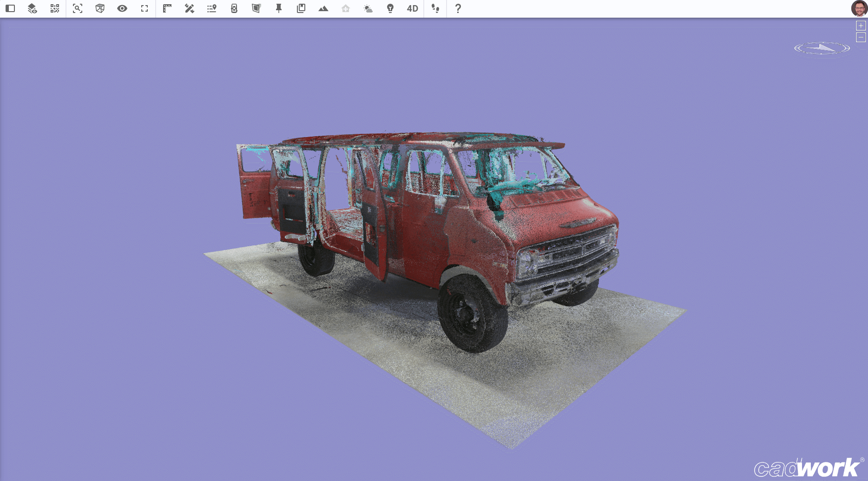This screenshot has width=868, height=481.
Task: Select the section plane tool
Action: 256,8
